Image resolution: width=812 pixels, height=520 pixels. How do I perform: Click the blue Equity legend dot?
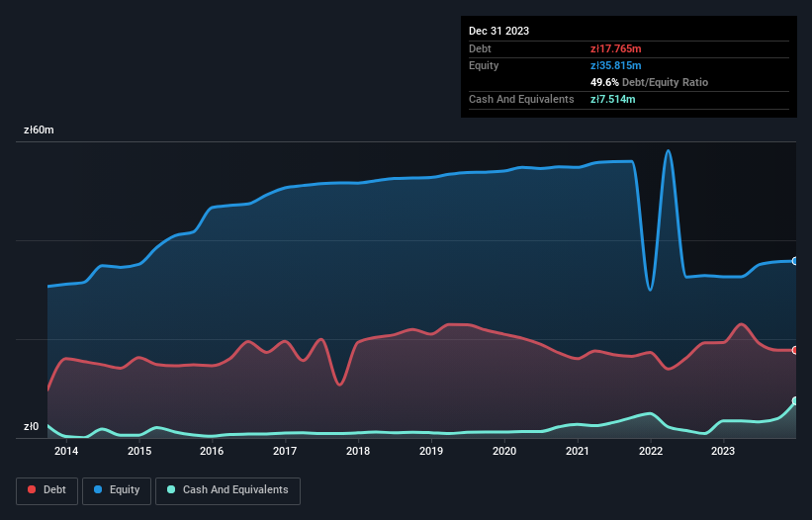click(98, 489)
